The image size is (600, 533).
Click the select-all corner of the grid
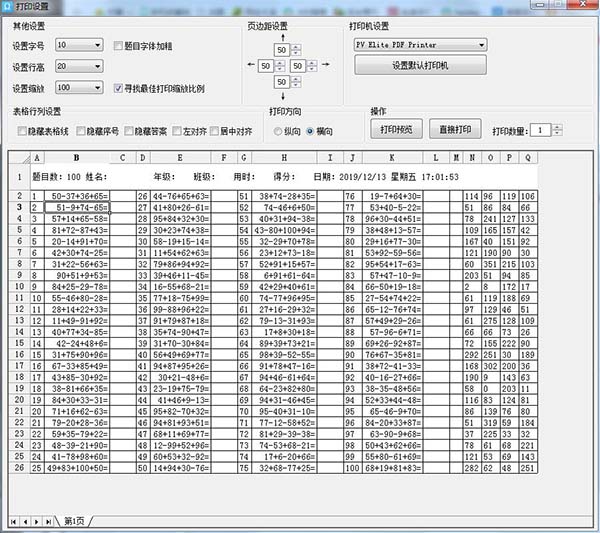(20, 158)
